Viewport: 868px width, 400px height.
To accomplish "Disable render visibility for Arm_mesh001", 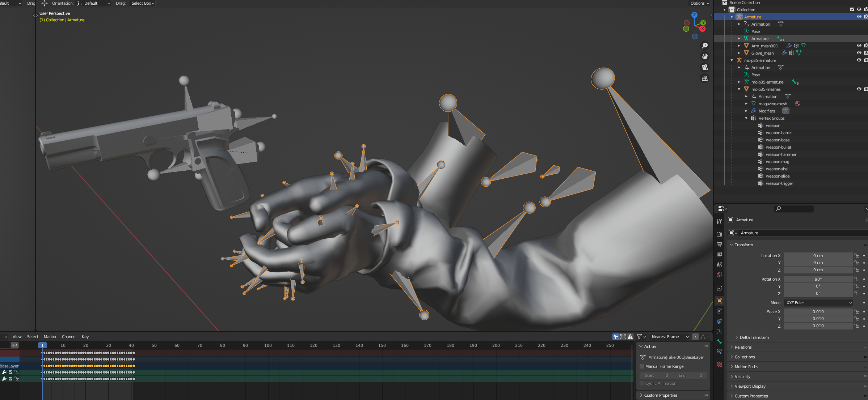I will 865,46.
